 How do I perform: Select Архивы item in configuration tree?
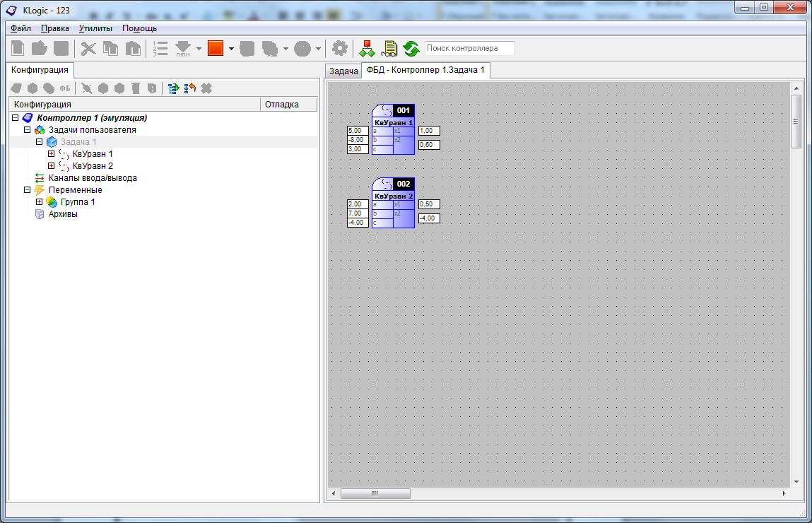(63, 214)
